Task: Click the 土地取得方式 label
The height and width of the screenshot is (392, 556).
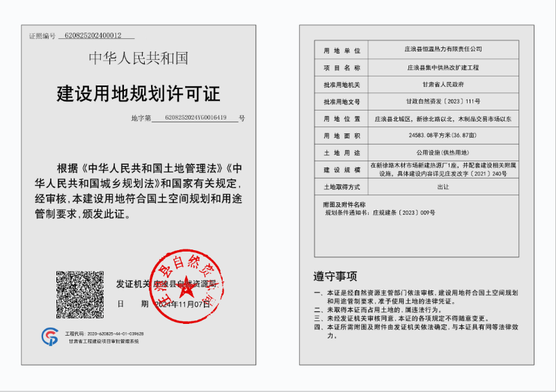Action: 342,186
